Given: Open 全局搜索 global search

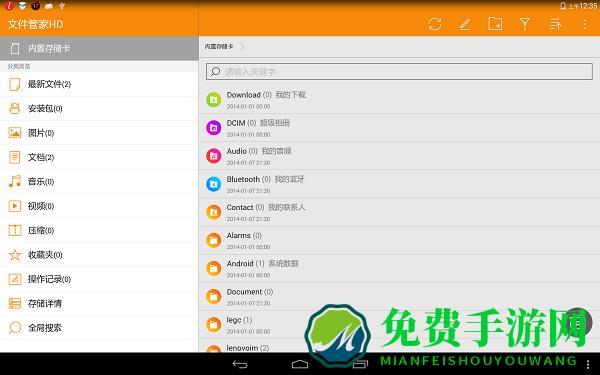Looking at the screenshot, I should (x=99, y=328).
